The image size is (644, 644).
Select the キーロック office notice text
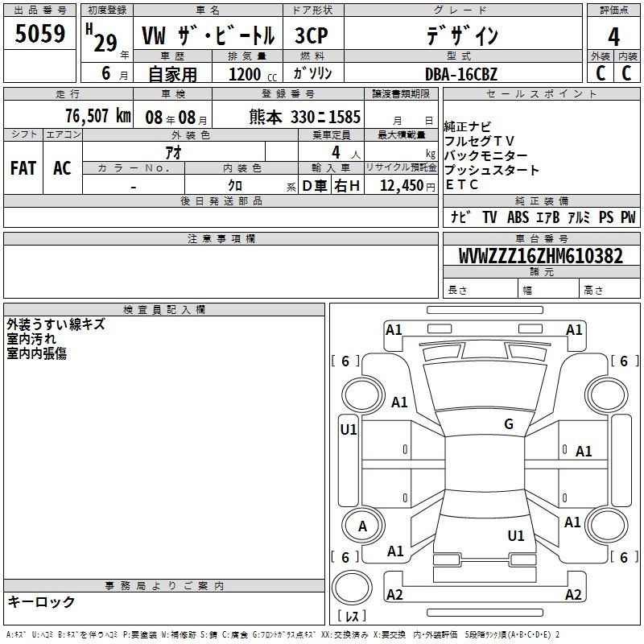point(42,601)
